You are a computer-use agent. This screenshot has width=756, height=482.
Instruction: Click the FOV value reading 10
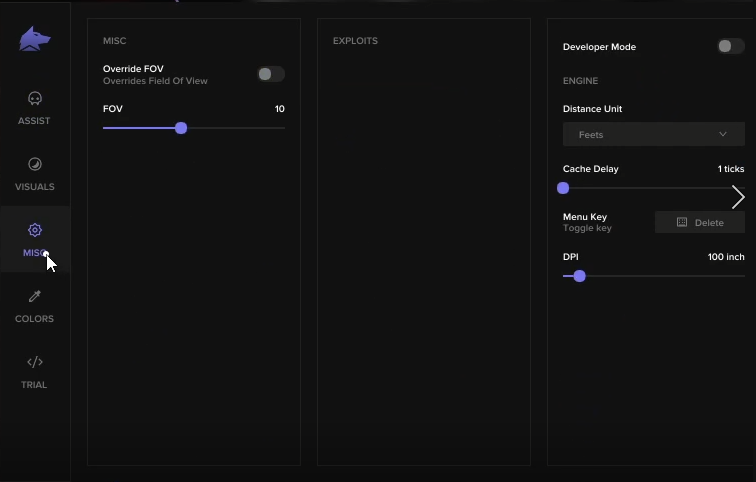point(280,109)
